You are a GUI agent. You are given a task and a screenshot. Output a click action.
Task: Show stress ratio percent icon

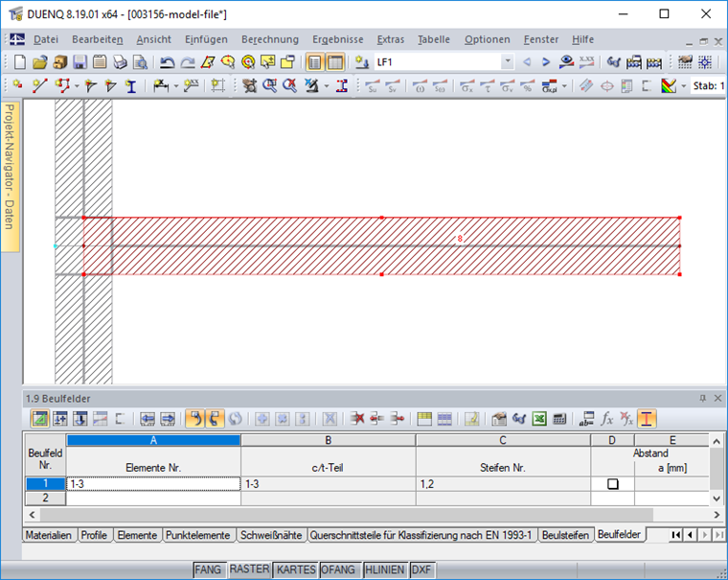tap(527, 85)
